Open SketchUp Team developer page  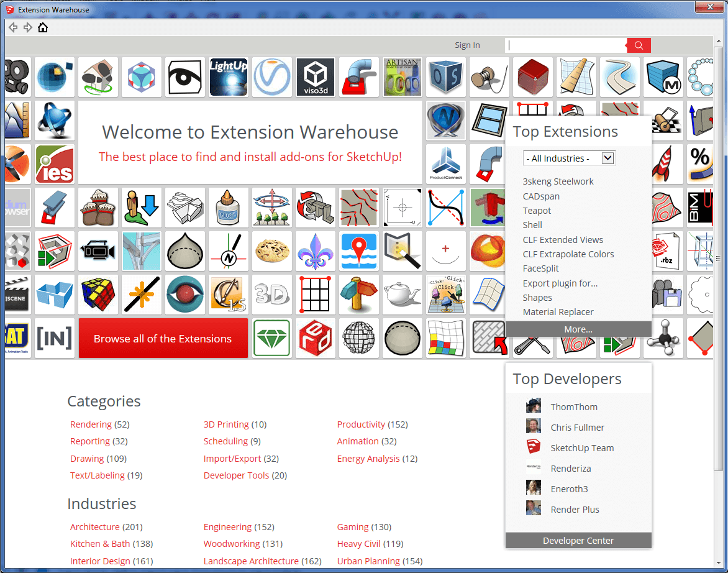pos(582,448)
